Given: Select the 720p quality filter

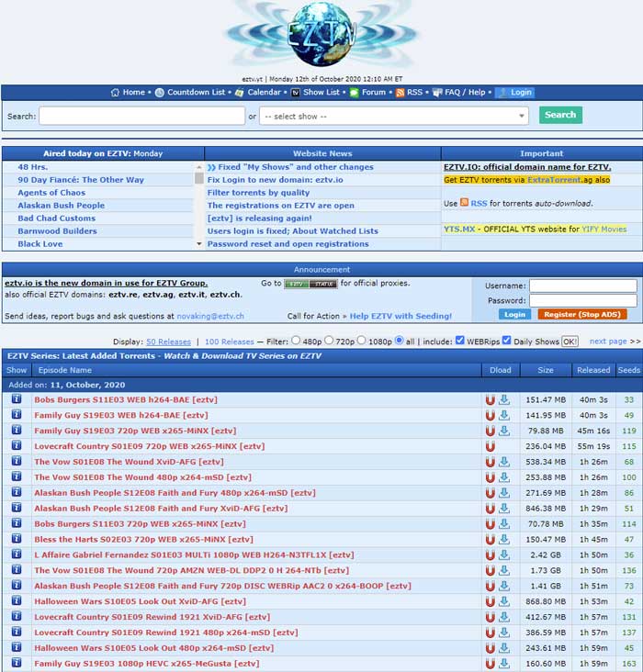Looking at the screenshot, I should pyautogui.click(x=329, y=341).
